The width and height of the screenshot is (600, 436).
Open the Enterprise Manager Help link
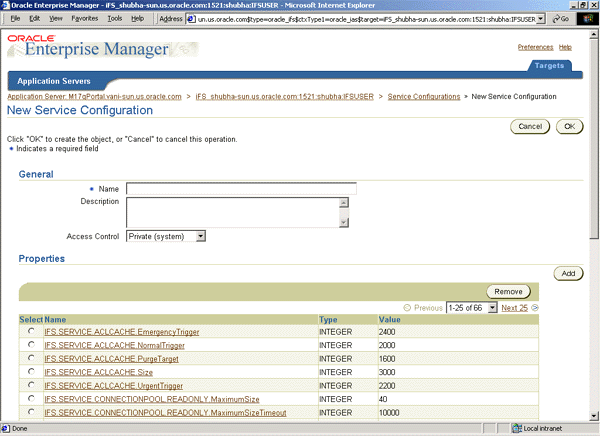565,47
